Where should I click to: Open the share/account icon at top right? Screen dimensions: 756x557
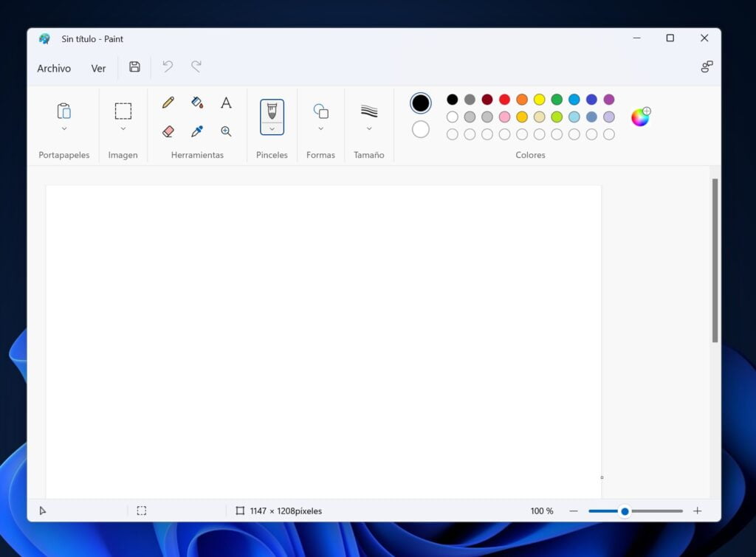tap(707, 66)
